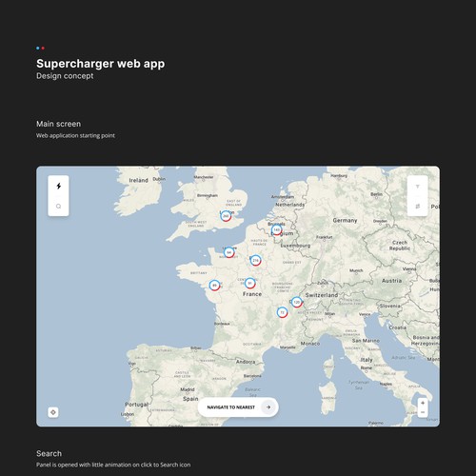The image size is (476, 476).
Task: Click the Andorra label on the map
Action: click(x=246, y=362)
